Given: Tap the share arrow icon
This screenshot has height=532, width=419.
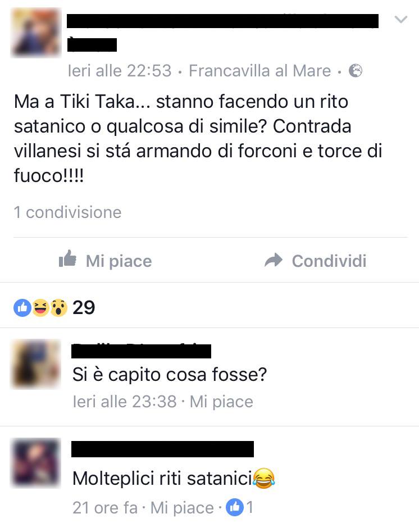Looking at the screenshot, I should (x=274, y=260).
